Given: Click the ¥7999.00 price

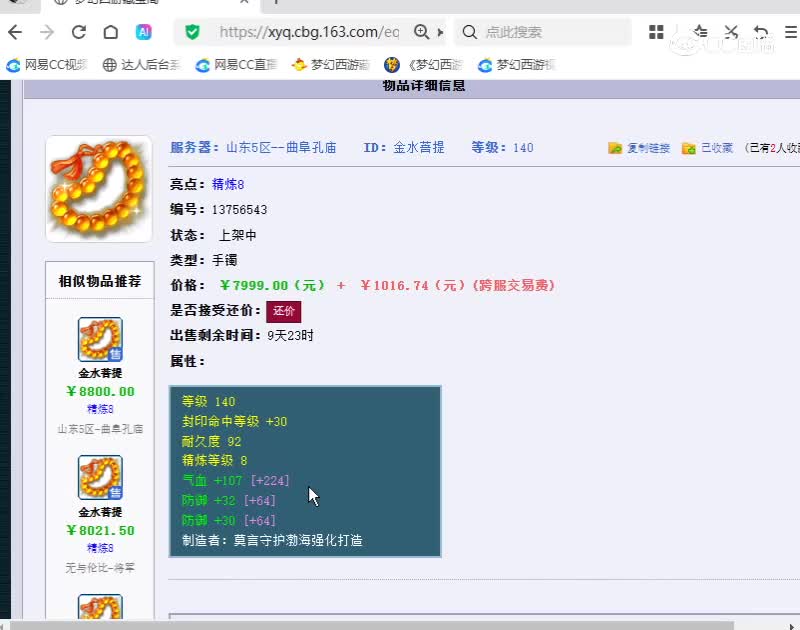Looking at the screenshot, I should click(x=272, y=285).
